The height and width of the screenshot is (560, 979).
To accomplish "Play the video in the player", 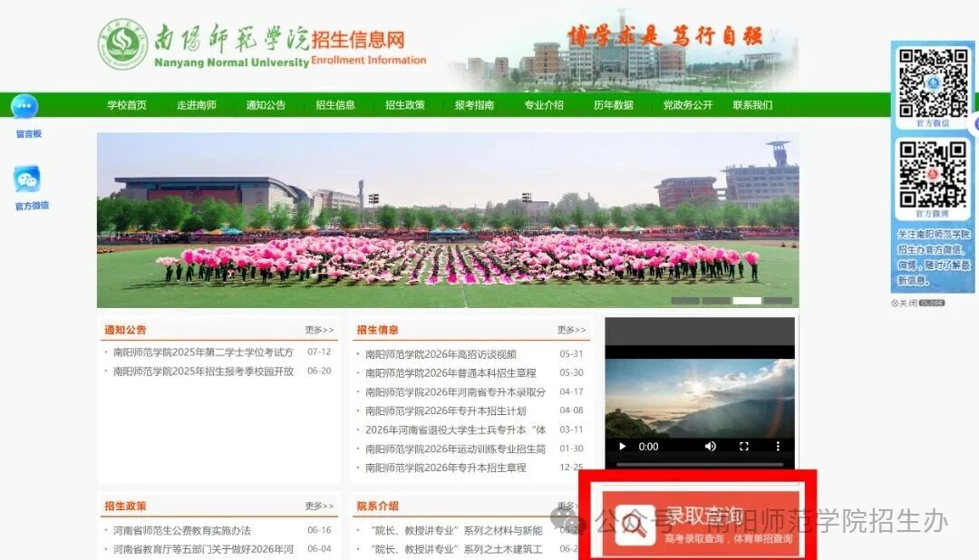I will point(622,447).
